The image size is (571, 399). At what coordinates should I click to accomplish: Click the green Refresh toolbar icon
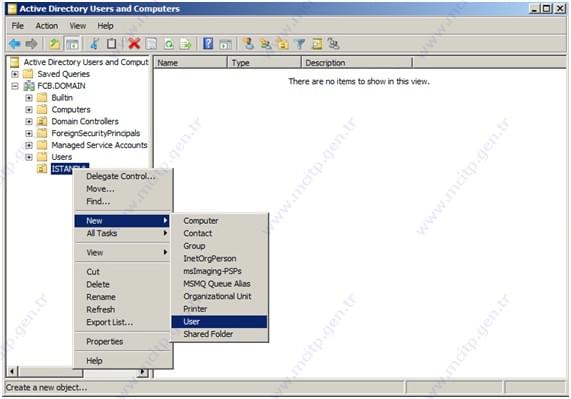[x=169, y=44]
